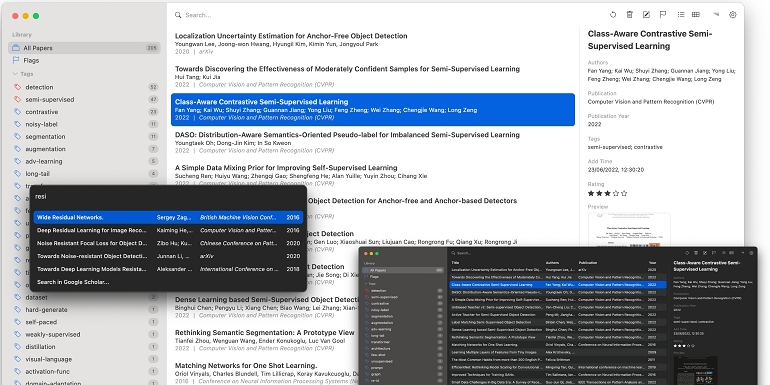
Task: Select All Papers in the light sidebar
Action: 84,48
